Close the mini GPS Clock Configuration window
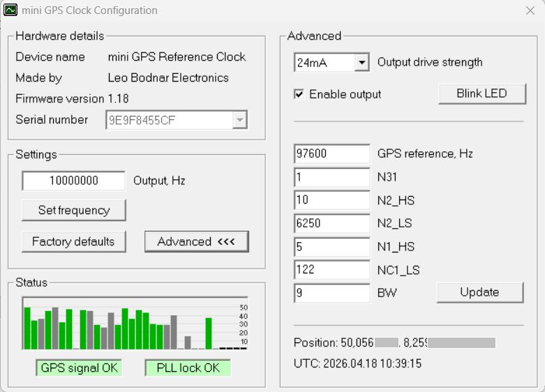This screenshot has width=545, height=392. (x=529, y=10)
